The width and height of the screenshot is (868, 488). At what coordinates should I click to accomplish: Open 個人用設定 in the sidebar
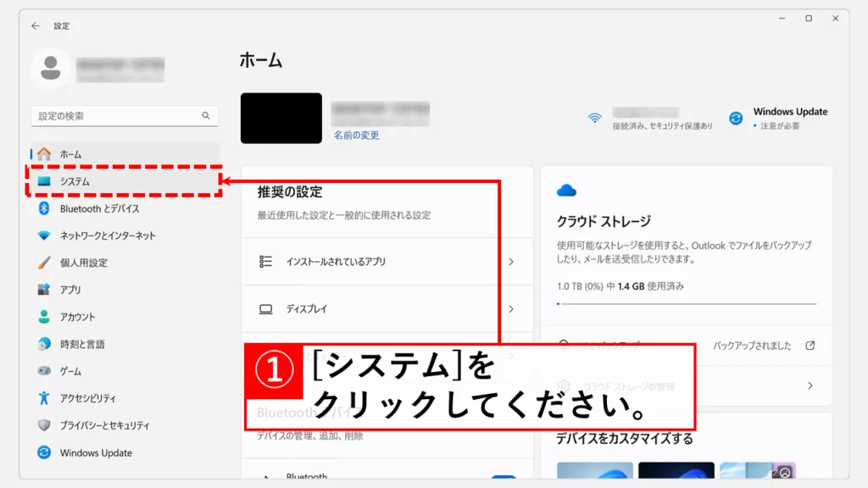tap(125, 263)
